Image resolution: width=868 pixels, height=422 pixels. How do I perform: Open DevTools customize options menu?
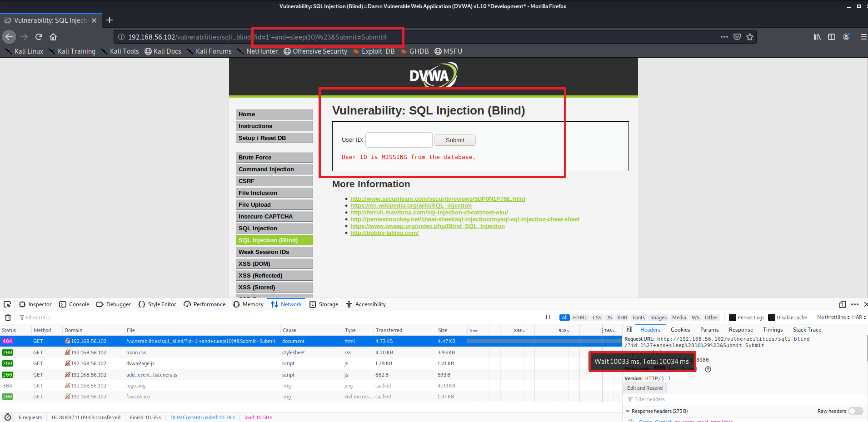click(855, 304)
